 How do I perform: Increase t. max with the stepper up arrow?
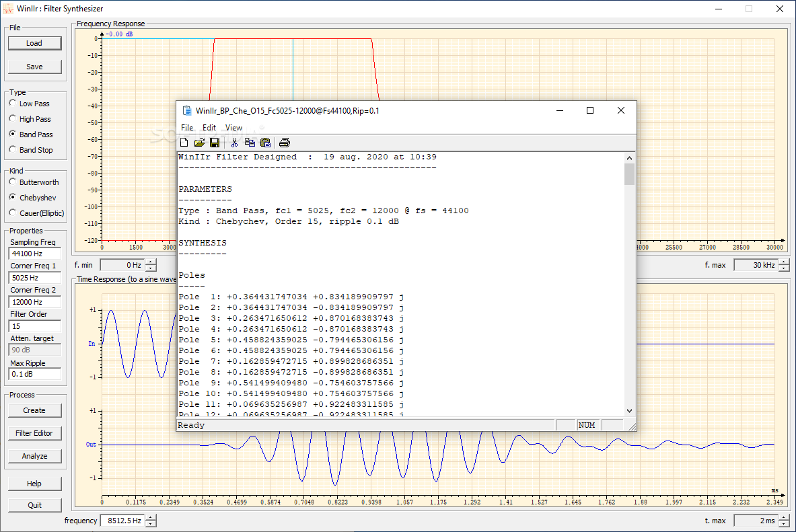click(x=785, y=517)
